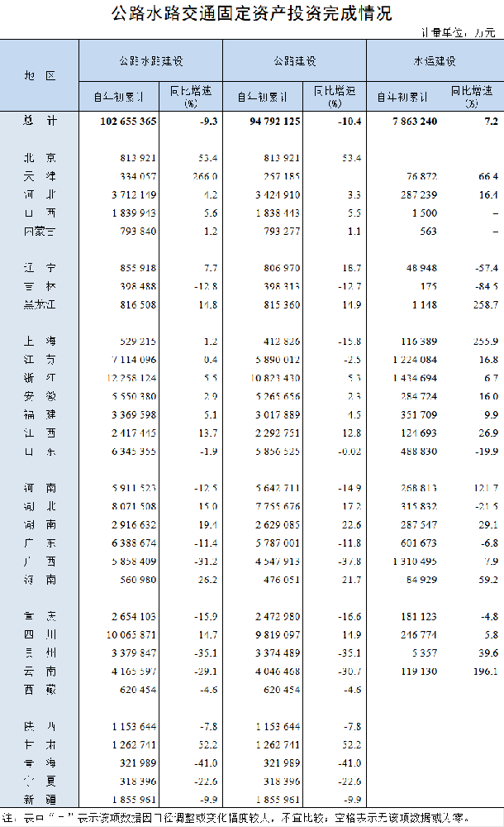Select Hebei value 287 239
The image size is (504, 827).
419,194
